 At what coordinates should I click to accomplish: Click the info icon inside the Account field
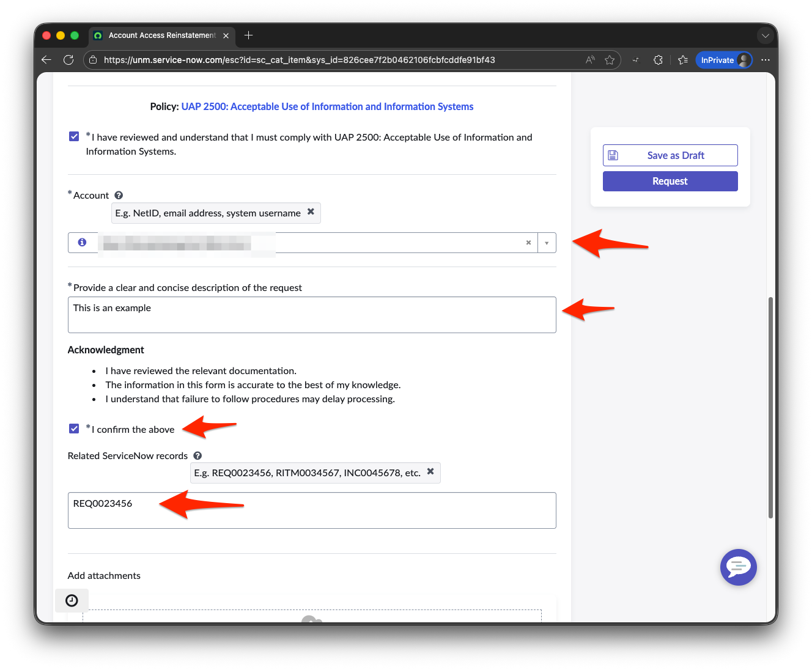(83, 242)
